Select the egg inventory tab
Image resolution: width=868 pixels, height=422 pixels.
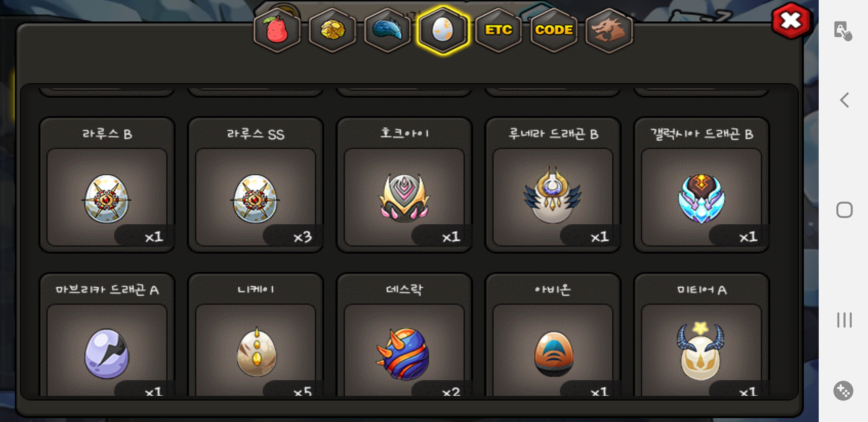point(443,30)
